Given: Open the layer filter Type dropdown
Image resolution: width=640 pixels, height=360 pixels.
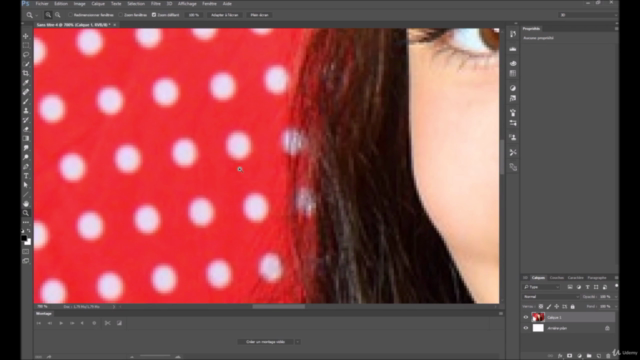Looking at the screenshot, I should click(x=542, y=287).
